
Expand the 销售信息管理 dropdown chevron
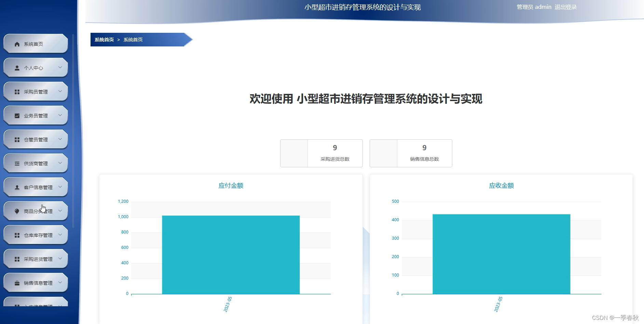point(61,282)
